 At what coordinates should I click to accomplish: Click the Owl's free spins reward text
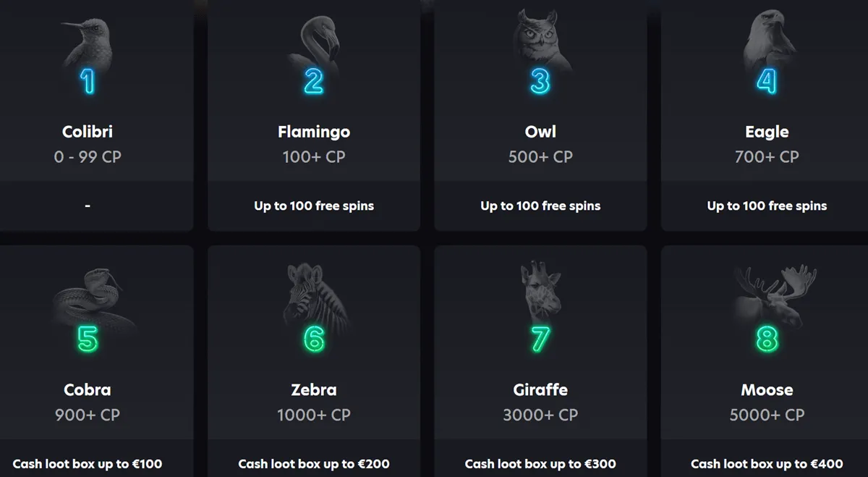click(540, 206)
